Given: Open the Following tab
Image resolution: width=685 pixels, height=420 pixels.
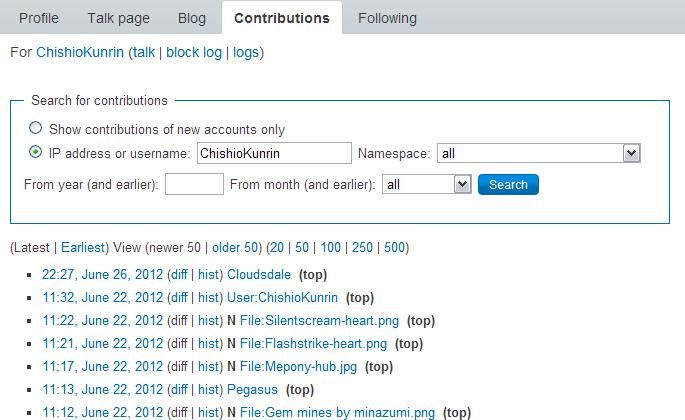Looking at the screenshot, I should click(x=387, y=18).
